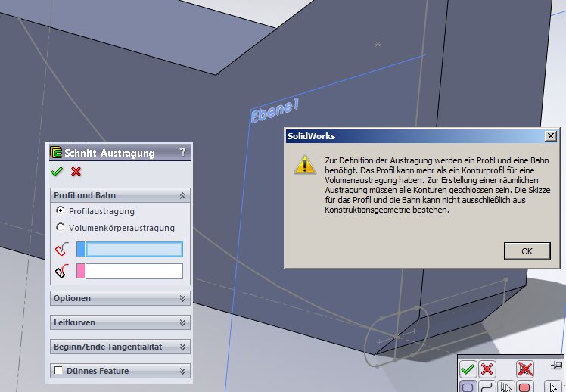
Task: Expand the Beginn/Ende Tangentialität section
Action: (x=182, y=347)
